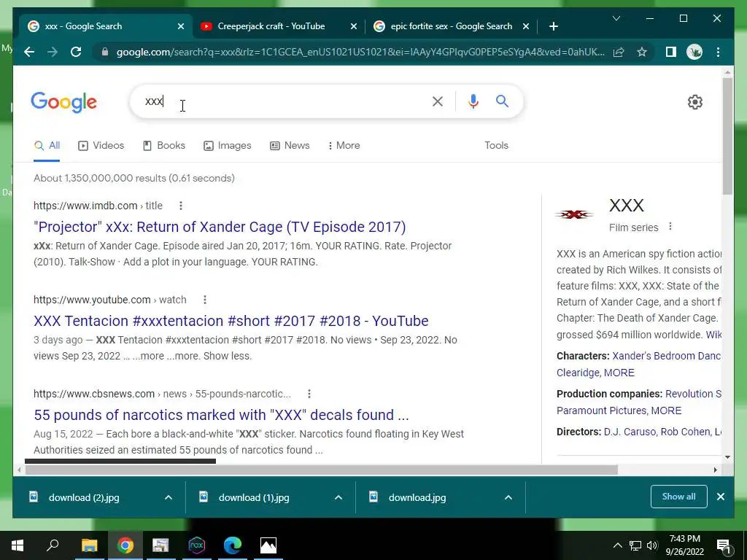Open download (2).jpg file

(84, 497)
